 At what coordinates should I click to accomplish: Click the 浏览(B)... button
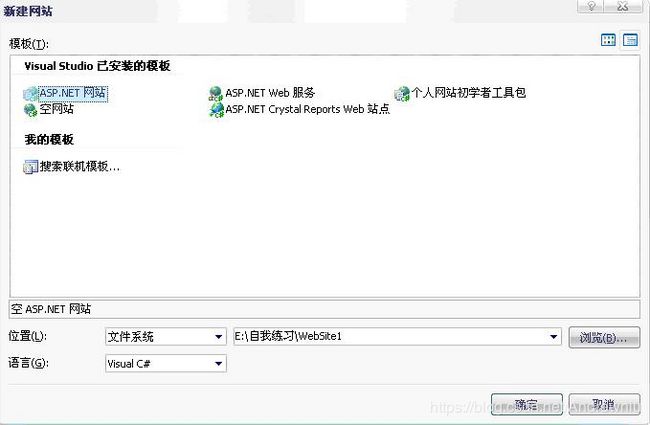point(604,338)
